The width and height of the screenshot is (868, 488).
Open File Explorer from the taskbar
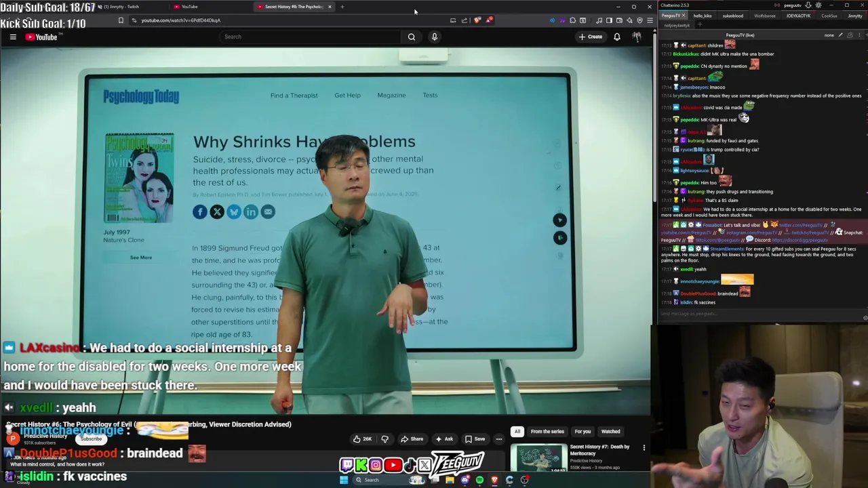pyautogui.click(x=450, y=480)
